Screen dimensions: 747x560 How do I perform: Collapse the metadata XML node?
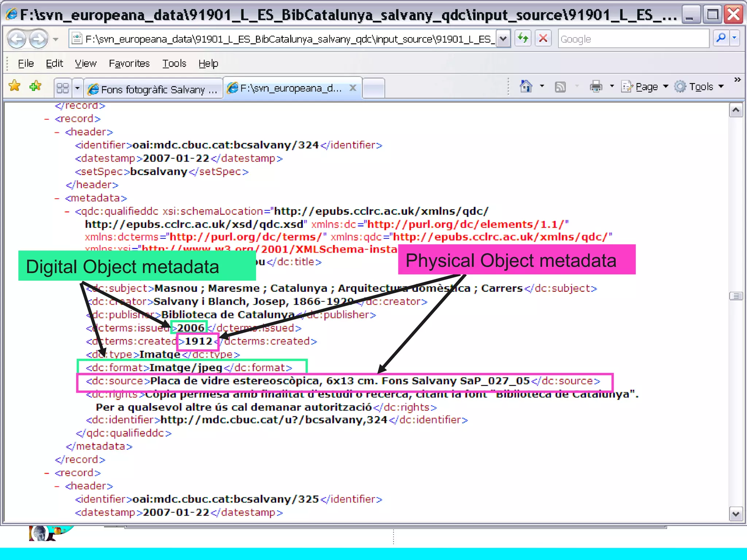click(57, 198)
